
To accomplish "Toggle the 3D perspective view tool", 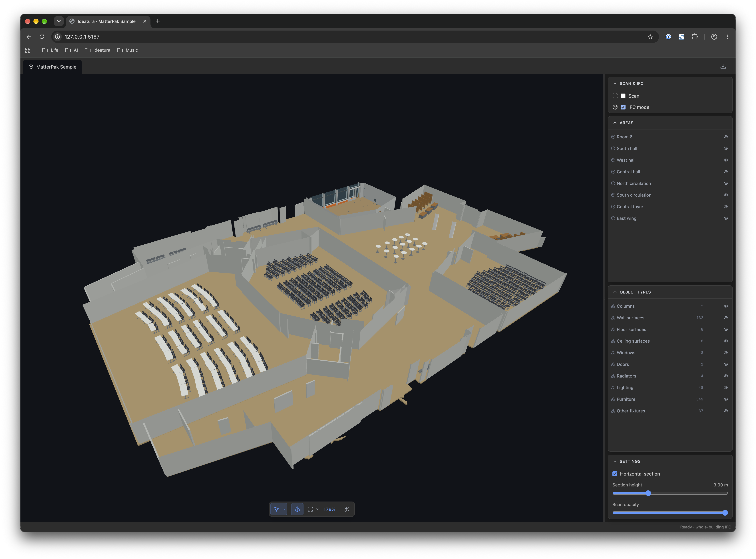I will click(x=297, y=509).
